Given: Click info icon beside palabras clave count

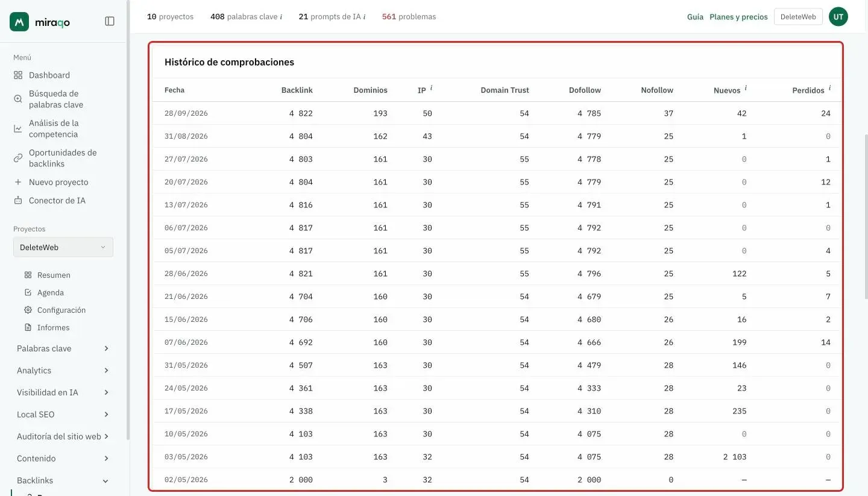Looking at the screenshot, I should pos(281,17).
